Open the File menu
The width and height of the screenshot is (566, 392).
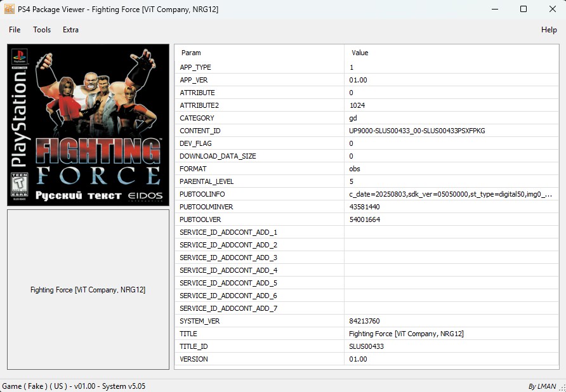coord(15,30)
